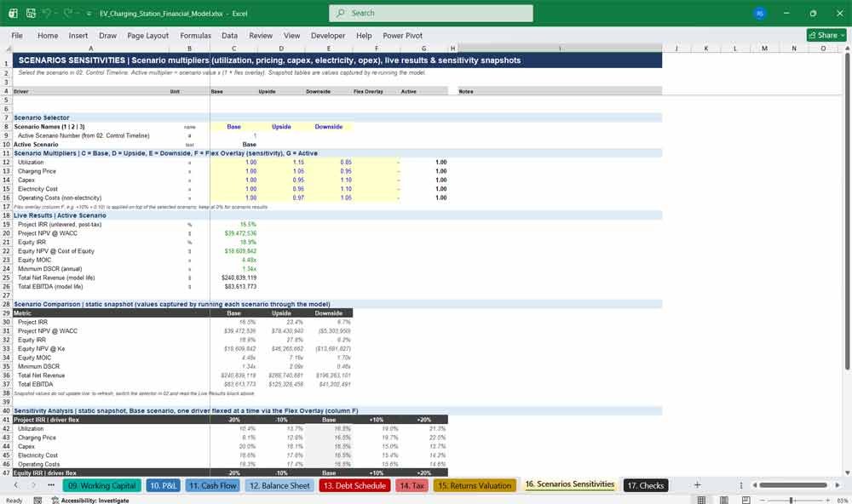Click the Save icon in quick access toolbar
The image size is (852, 504).
31,13
